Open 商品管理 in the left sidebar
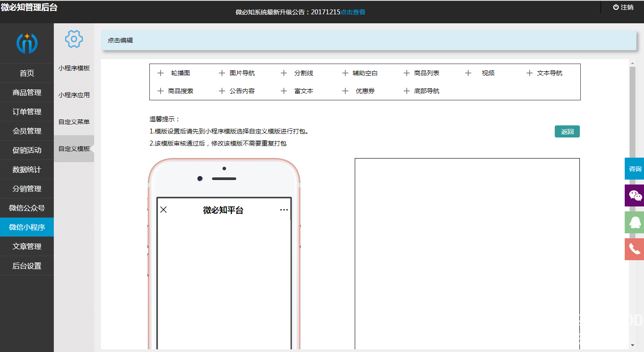 pos(27,93)
